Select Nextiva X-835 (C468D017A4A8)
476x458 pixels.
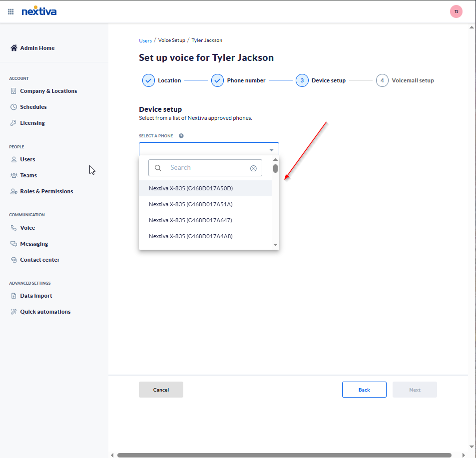[x=205, y=236]
